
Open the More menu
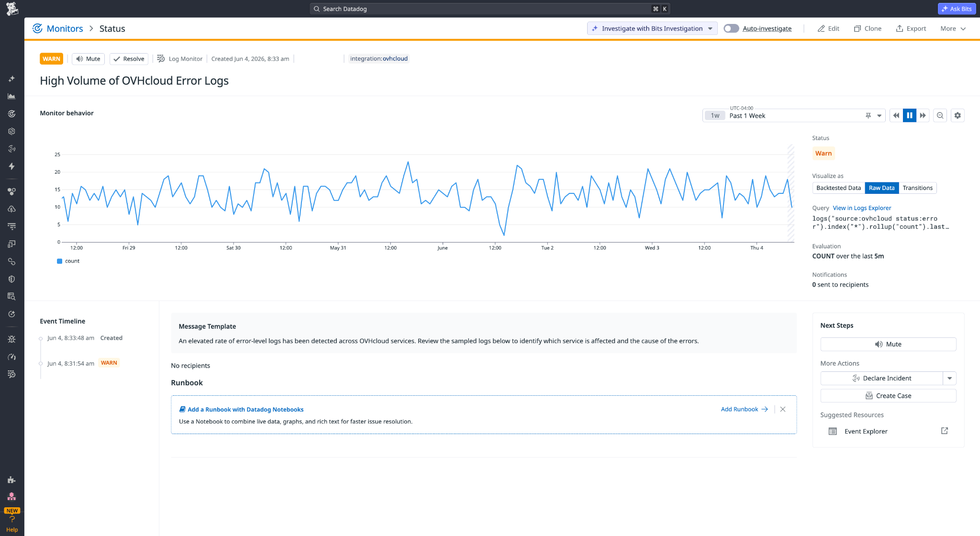coord(953,29)
